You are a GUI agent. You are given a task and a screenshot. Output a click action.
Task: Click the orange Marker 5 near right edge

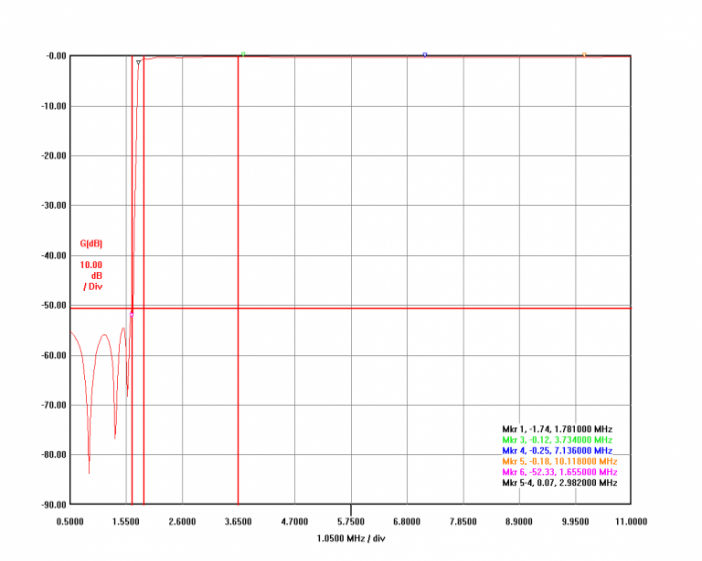click(584, 55)
